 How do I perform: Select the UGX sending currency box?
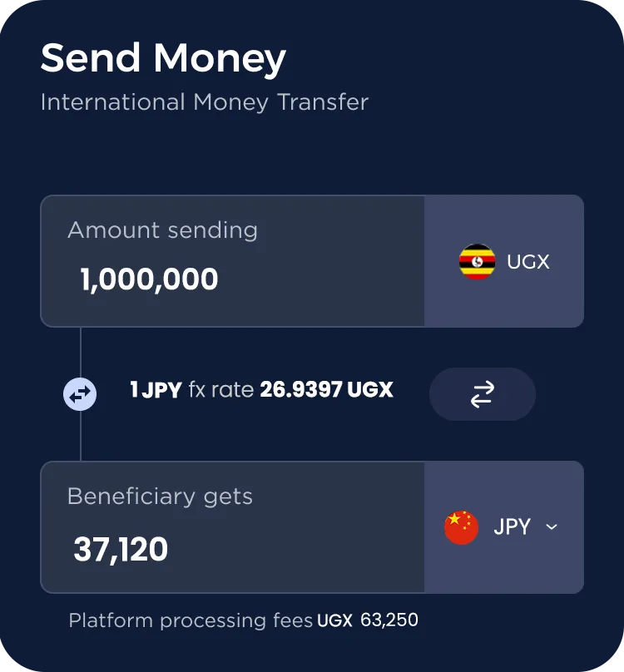504,261
